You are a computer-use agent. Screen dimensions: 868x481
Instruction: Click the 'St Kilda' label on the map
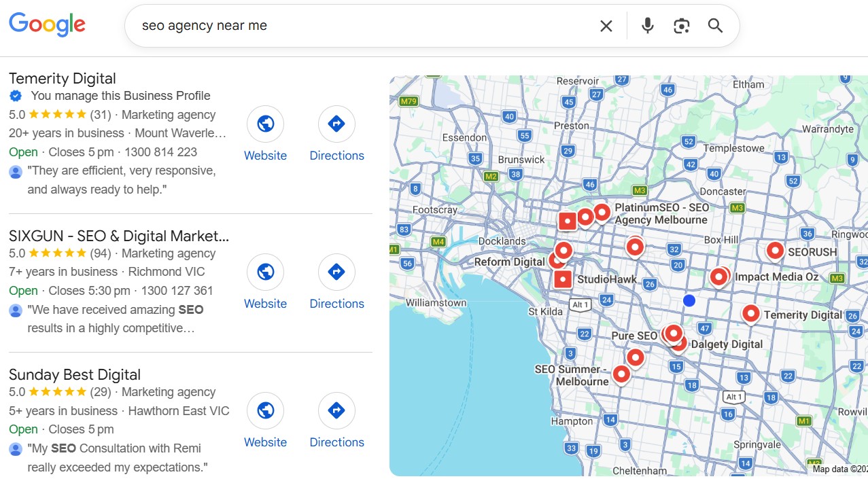[545, 312]
